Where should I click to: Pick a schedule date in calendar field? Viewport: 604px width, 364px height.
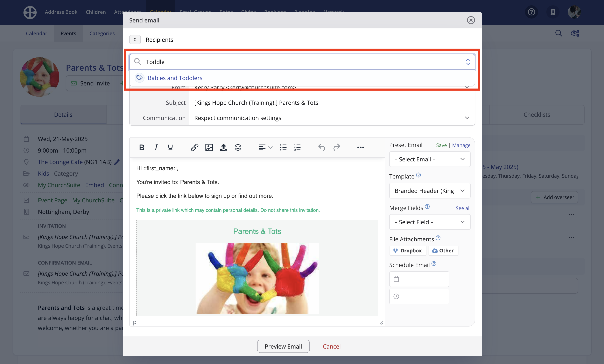click(419, 279)
